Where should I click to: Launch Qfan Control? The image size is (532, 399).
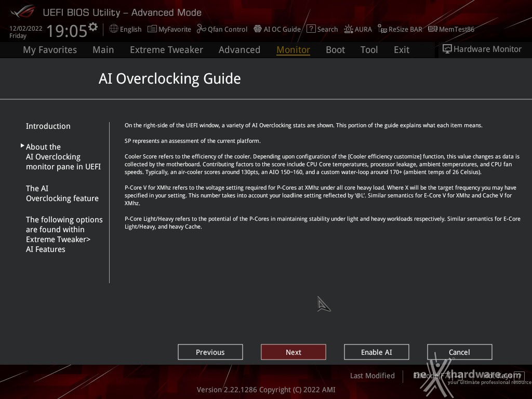(x=222, y=29)
